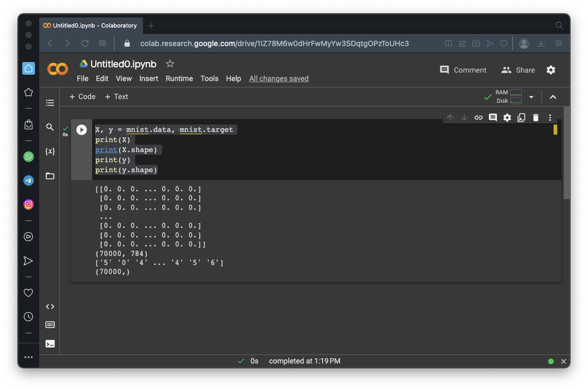Open the table of contents panel
The image size is (588, 390).
[x=50, y=103]
